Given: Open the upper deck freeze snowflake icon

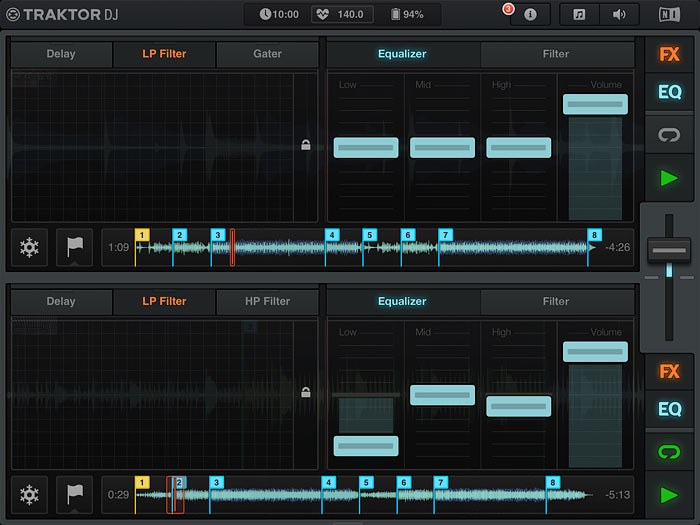Looking at the screenshot, I should point(30,247).
